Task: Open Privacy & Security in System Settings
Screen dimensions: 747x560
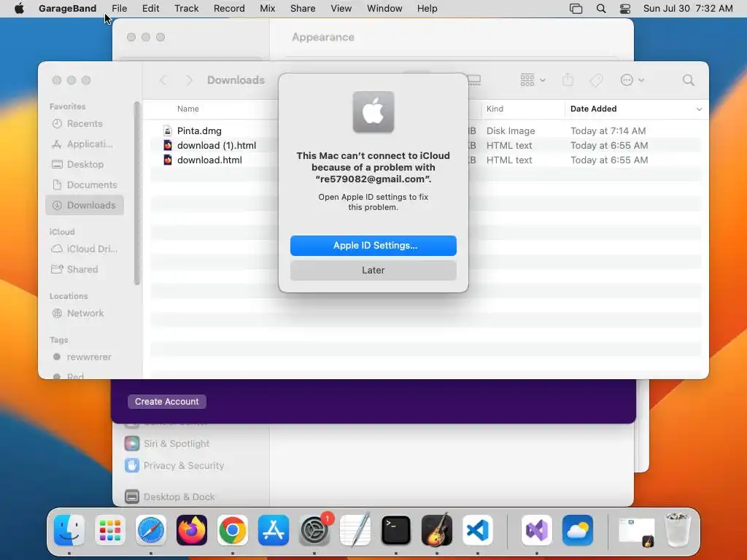Action: pyautogui.click(x=174, y=465)
